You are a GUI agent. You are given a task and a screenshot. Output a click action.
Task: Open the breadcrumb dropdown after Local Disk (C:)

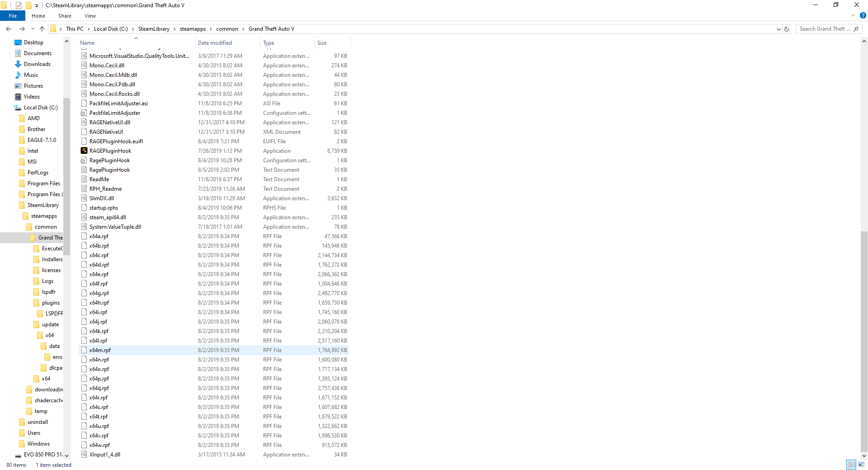133,29
